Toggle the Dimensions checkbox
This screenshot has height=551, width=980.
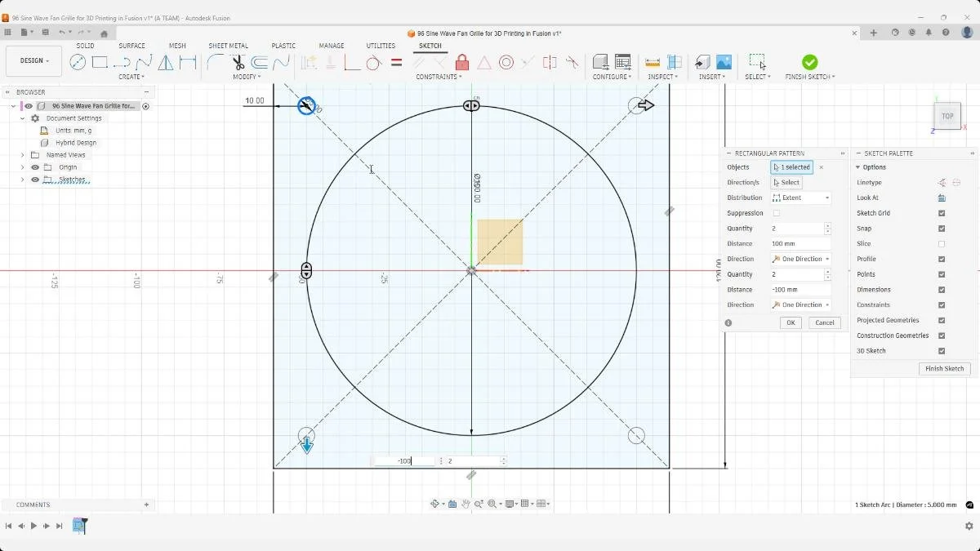tap(942, 290)
